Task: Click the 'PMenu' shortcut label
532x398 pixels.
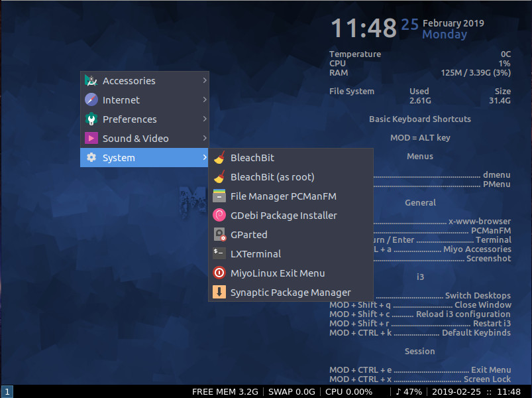Action: tap(497, 184)
